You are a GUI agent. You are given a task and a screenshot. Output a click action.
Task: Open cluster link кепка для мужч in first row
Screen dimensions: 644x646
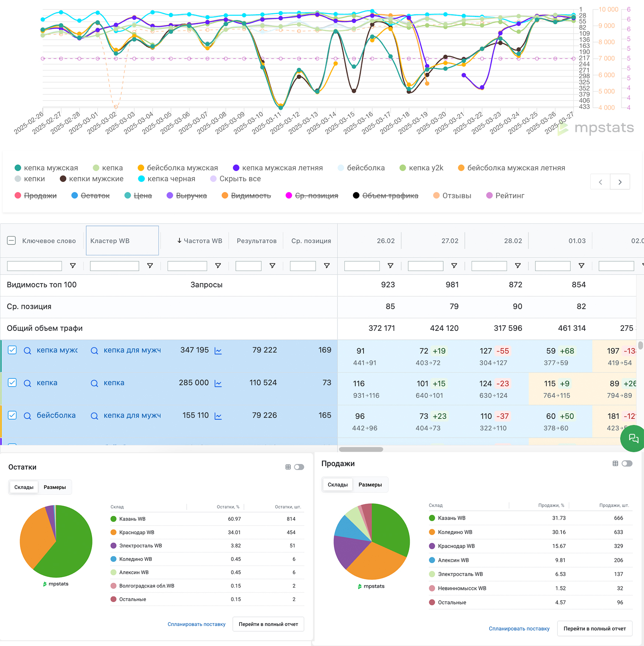132,350
